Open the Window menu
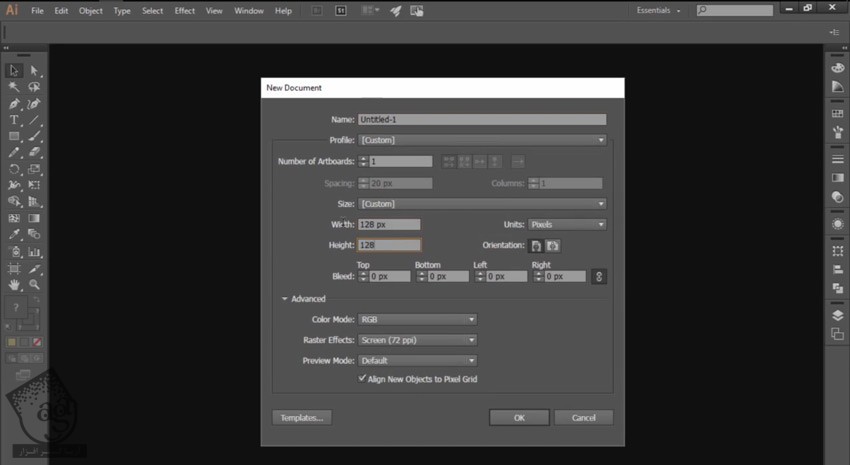850x465 pixels. pyautogui.click(x=249, y=10)
